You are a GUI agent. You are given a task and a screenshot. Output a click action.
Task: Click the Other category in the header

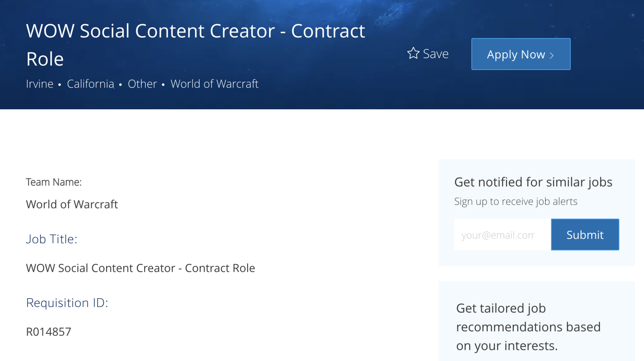coord(142,84)
